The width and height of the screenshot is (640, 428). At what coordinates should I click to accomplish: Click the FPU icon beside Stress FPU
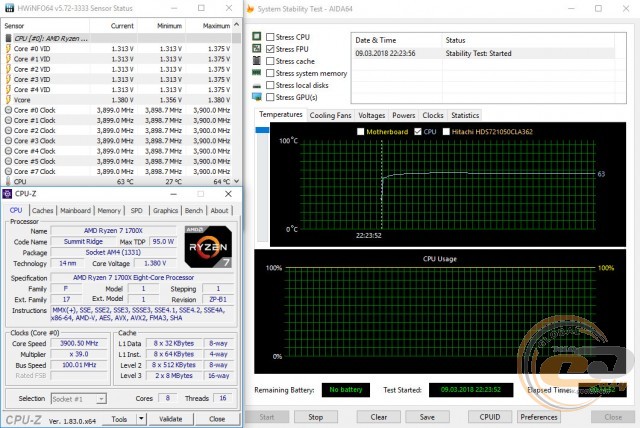click(257, 49)
